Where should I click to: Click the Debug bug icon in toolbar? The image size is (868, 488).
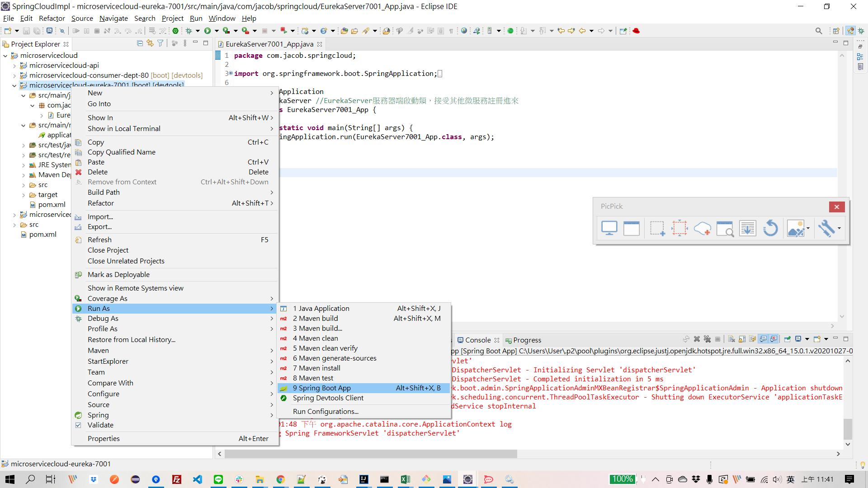click(189, 31)
